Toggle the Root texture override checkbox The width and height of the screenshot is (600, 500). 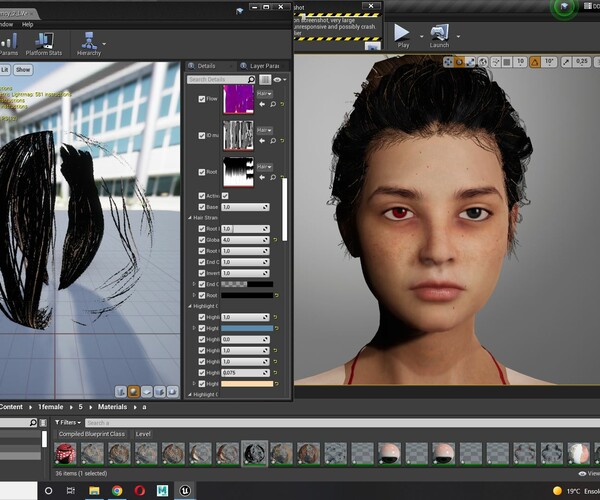pos(202,172)
